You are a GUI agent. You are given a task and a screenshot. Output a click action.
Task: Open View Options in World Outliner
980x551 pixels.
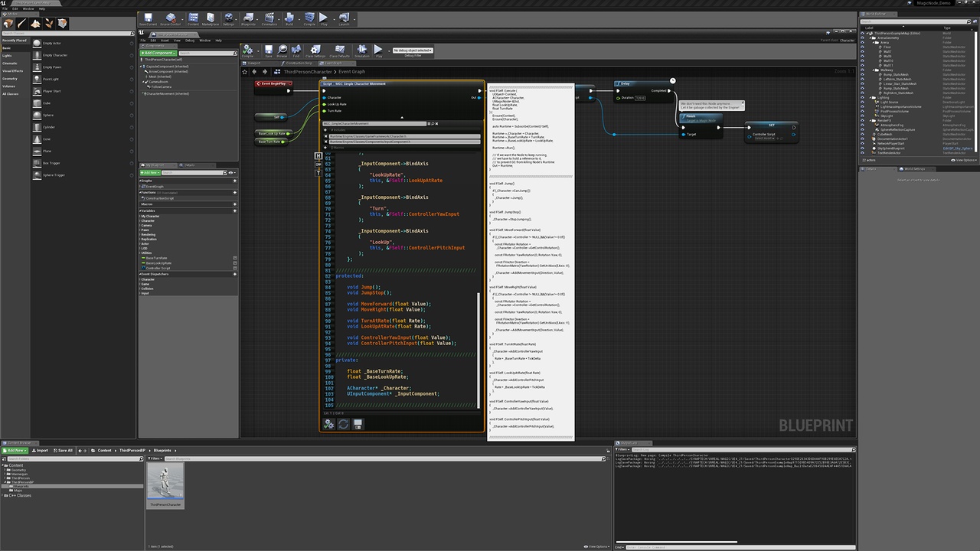tap(963, 160)
